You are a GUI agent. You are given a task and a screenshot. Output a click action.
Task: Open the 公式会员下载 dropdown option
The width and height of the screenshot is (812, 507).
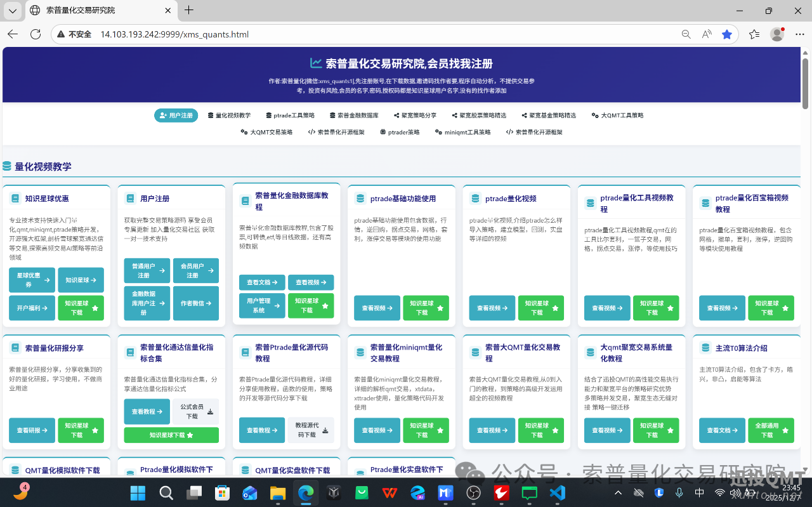tap(195, 411)
